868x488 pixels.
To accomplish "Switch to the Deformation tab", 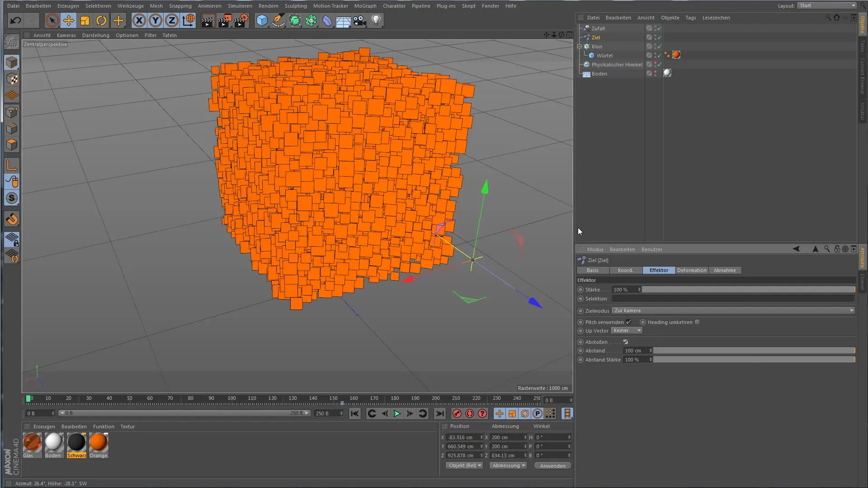I will [x=692, y=270].
